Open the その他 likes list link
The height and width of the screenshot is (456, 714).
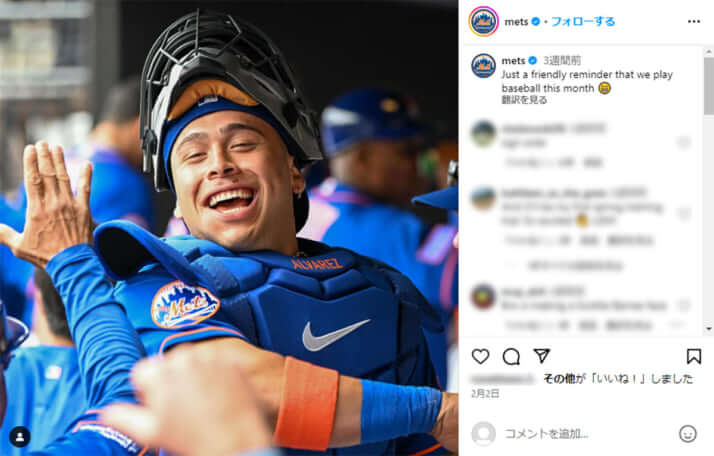coord(559,379)
